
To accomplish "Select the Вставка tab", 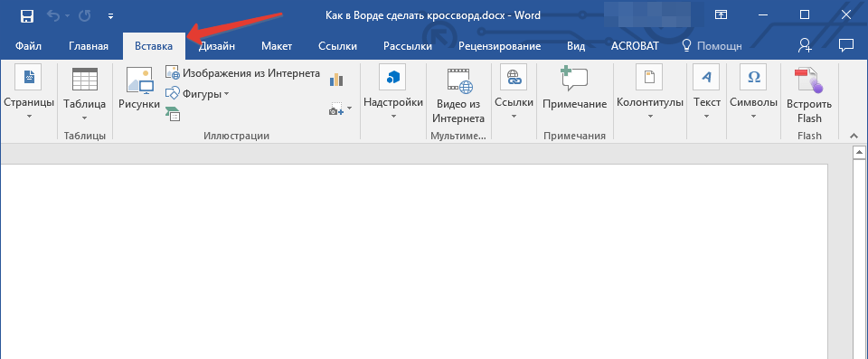I will pyautogui.click(x=154, y=46).
